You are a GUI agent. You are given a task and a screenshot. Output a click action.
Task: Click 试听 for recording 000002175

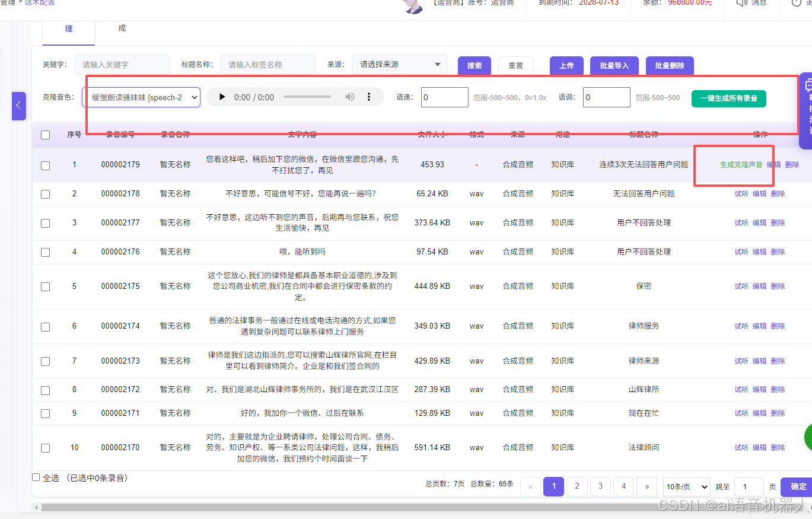741,286
